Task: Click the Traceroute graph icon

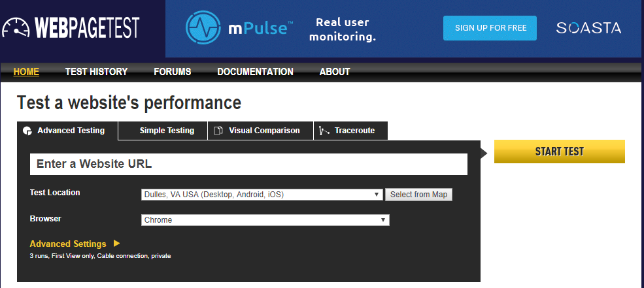Action: click(324, 131)
